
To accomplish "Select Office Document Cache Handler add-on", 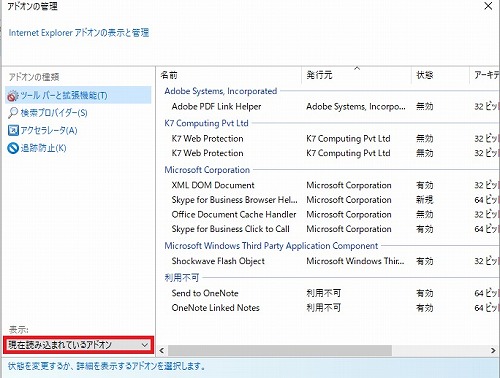I will point(234,215).
